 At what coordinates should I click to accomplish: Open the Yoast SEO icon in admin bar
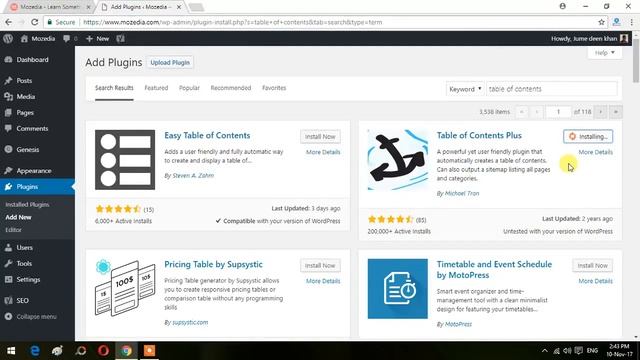click(120, 39)
